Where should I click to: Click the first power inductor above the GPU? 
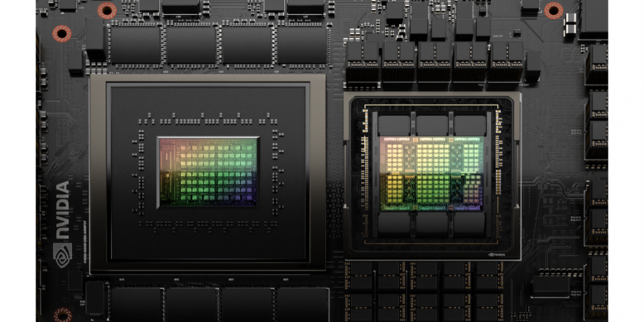point(363,60)
